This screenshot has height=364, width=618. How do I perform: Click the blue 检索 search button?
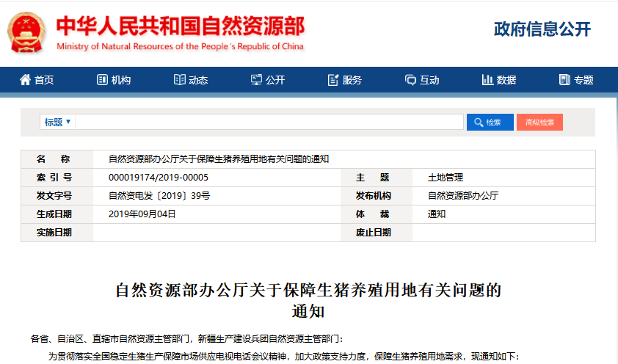[490, 122]
